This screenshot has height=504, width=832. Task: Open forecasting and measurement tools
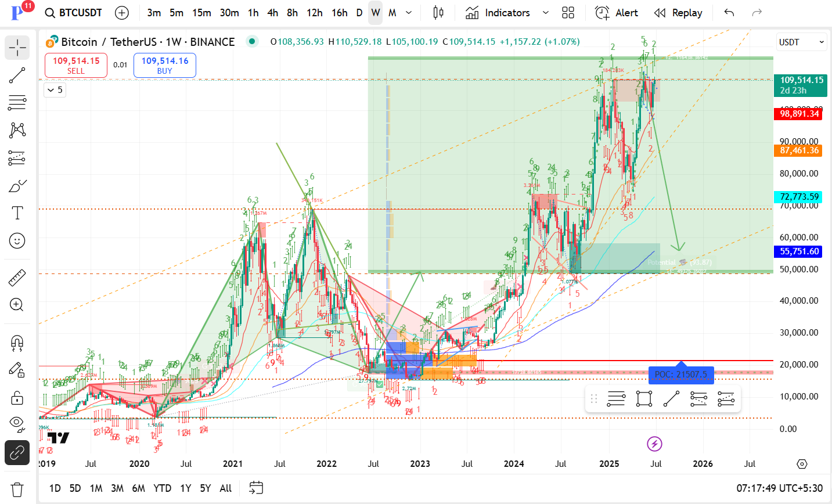(17, 158)
